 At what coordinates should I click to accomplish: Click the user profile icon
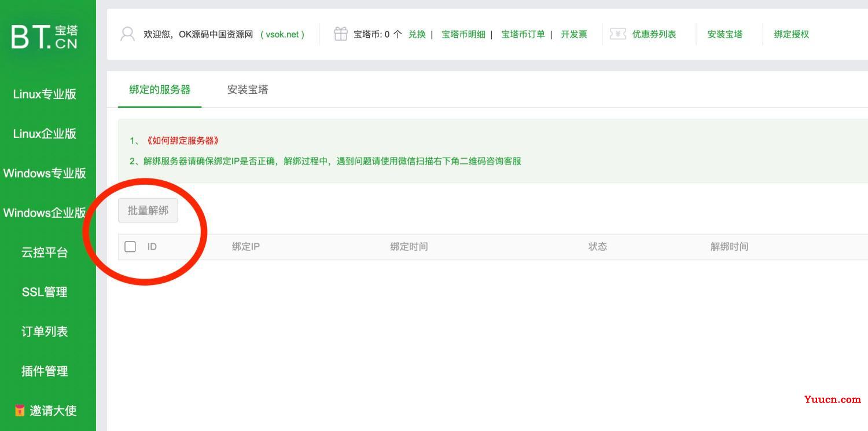pos(126,34)
